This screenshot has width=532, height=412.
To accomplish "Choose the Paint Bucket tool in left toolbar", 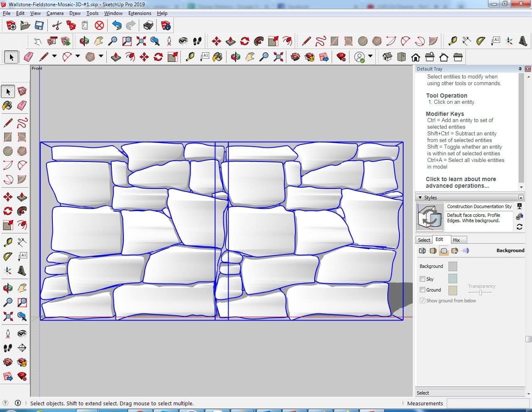I will pos(7,105).
